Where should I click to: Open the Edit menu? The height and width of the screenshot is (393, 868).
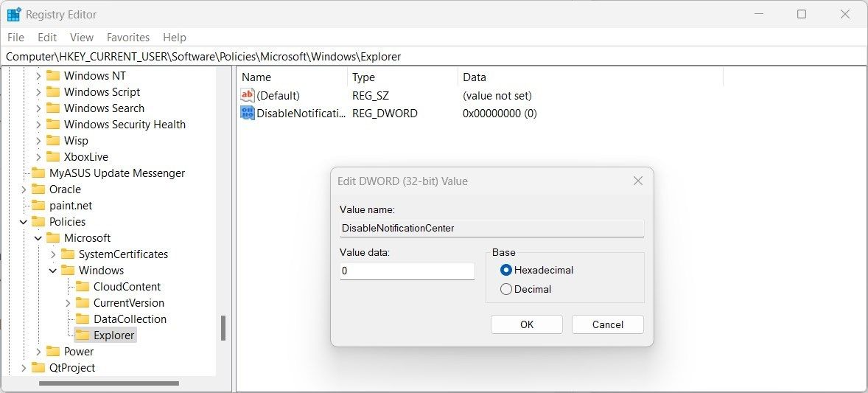click(47, 38)
